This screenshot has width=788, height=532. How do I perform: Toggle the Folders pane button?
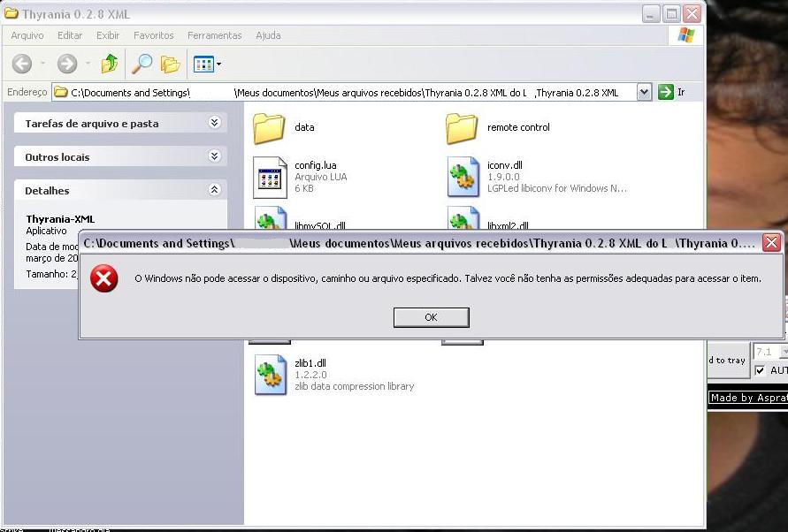point(171,65)
